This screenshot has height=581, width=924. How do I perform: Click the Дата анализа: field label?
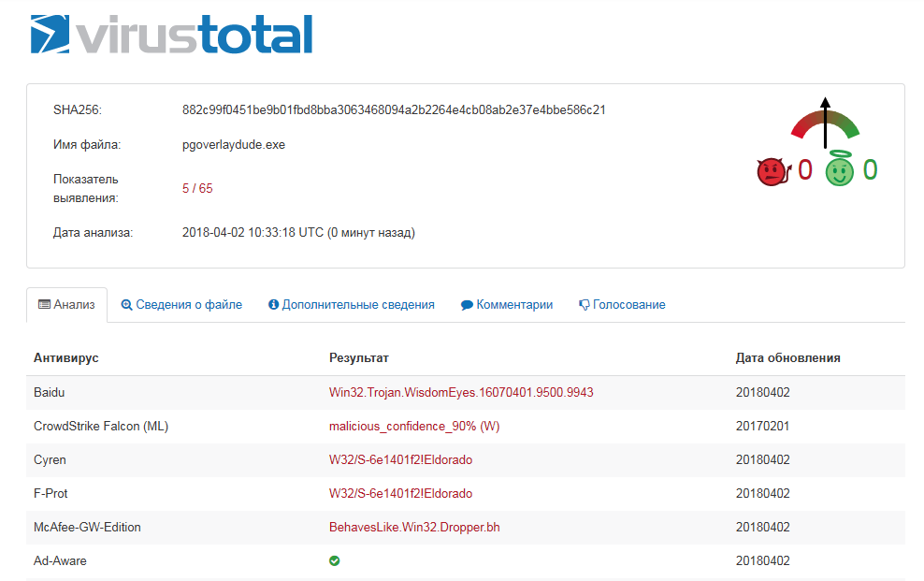click(x=94, y=233)
